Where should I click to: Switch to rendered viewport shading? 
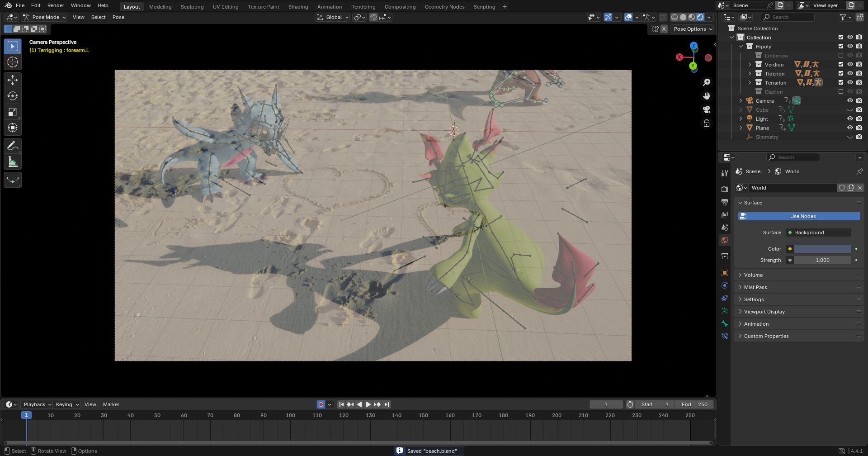coord(700,17)
